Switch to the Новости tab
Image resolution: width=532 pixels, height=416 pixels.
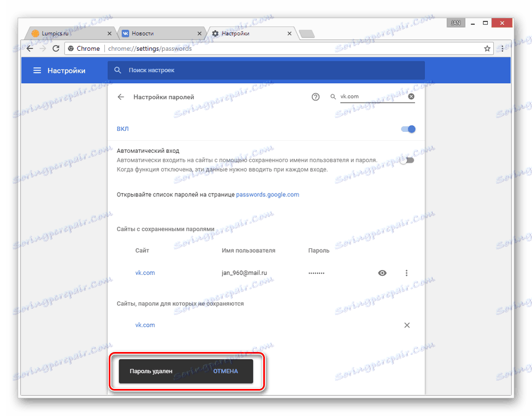click(161, 33)
